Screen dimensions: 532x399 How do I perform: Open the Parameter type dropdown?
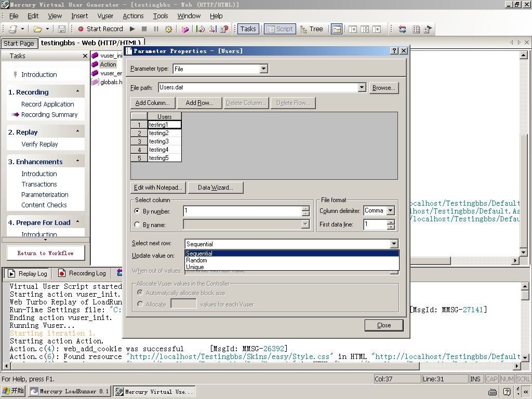[x=263, y=69]
